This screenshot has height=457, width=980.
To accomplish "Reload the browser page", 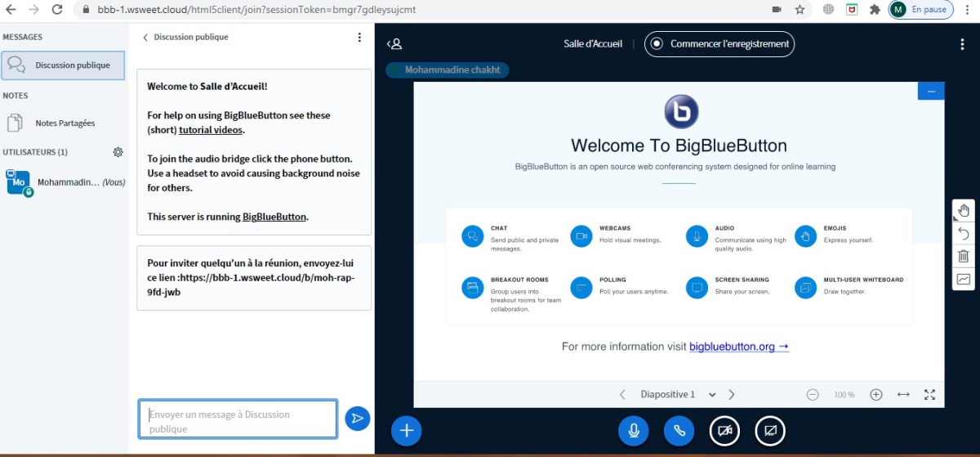I will (x=57, y=10).
